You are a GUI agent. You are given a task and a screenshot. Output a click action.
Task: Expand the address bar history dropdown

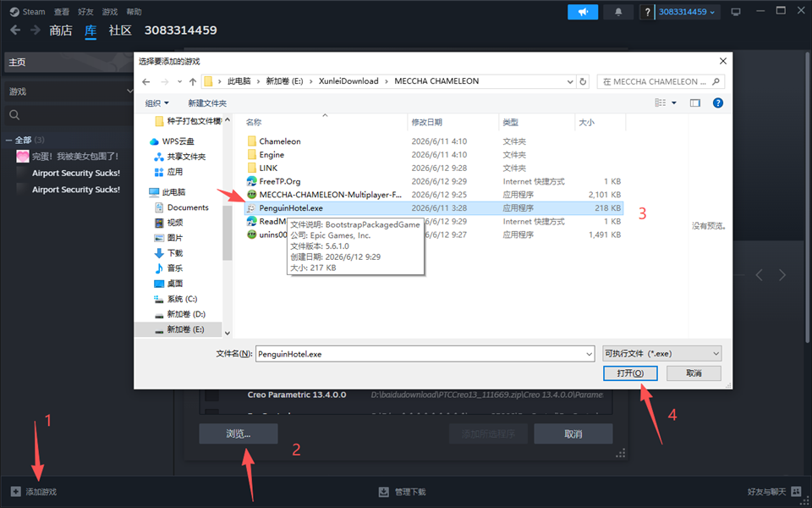[x=570, y=81]
